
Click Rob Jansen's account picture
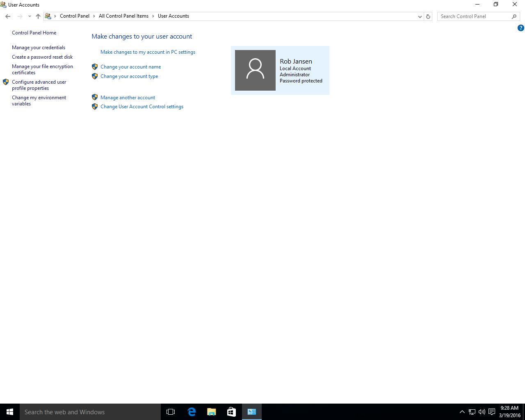255,70
